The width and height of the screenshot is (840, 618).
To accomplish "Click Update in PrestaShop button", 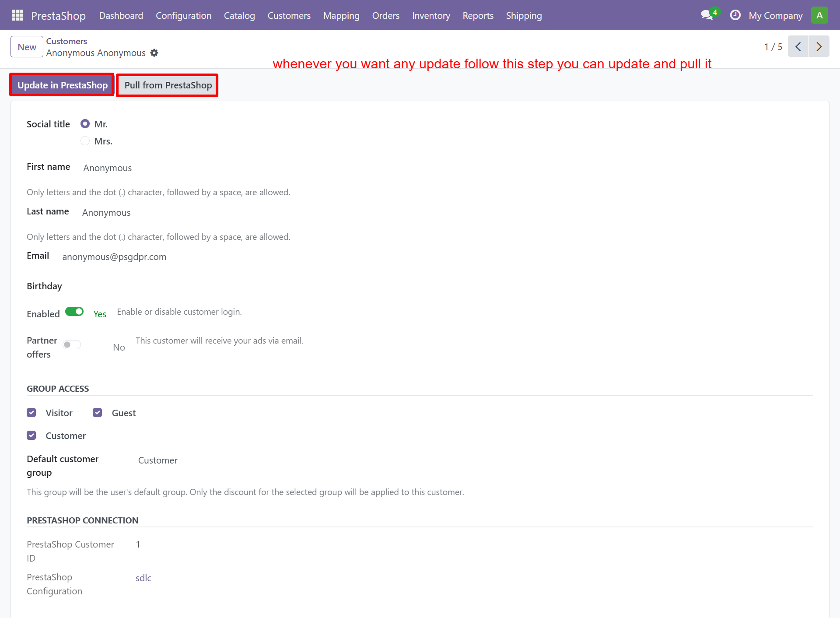I will pos(62,85).
